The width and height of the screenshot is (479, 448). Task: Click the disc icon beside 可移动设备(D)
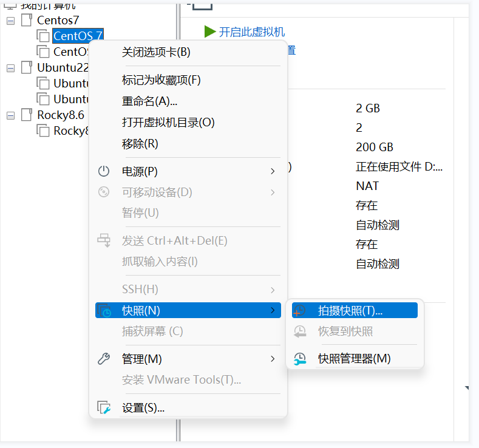[x=104, y=192]
